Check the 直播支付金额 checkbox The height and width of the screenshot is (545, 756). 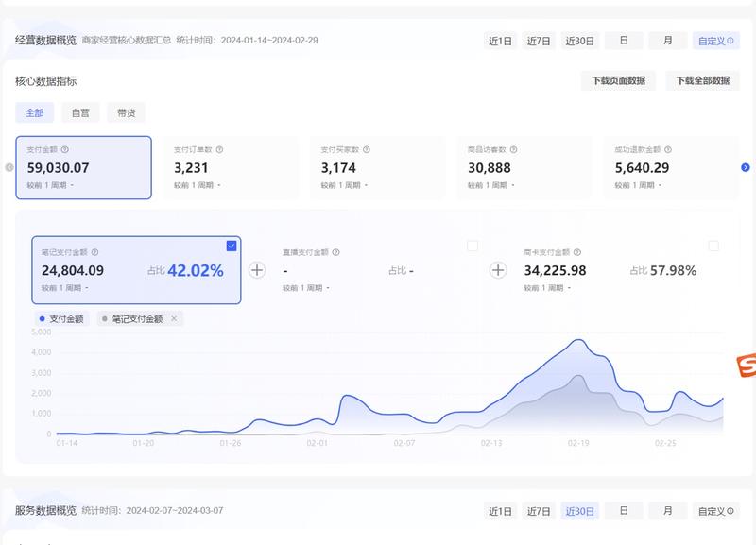pos(472,246)
